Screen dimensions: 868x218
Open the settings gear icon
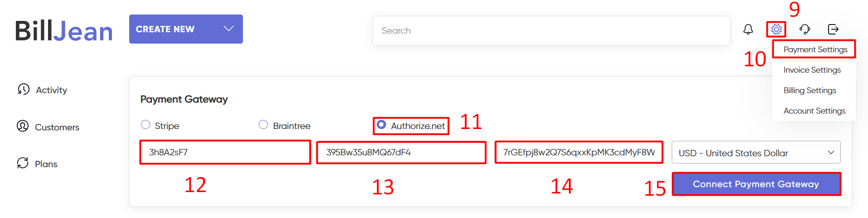click(776, 30)
